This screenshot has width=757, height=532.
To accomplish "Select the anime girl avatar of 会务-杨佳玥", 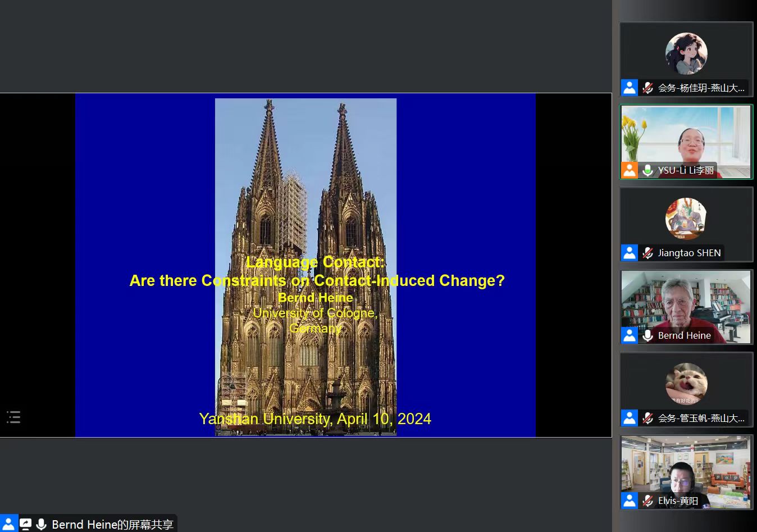I will (686, 53).
